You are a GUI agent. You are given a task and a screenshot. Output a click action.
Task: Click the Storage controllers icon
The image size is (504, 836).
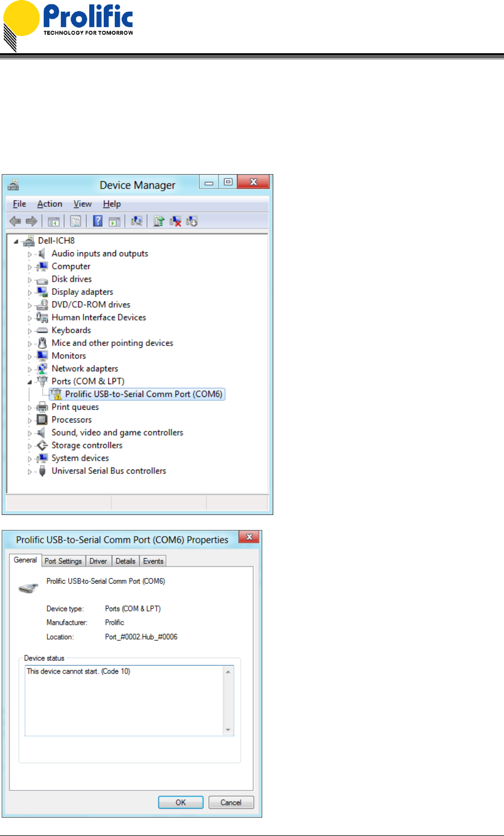tap(42, 446)
